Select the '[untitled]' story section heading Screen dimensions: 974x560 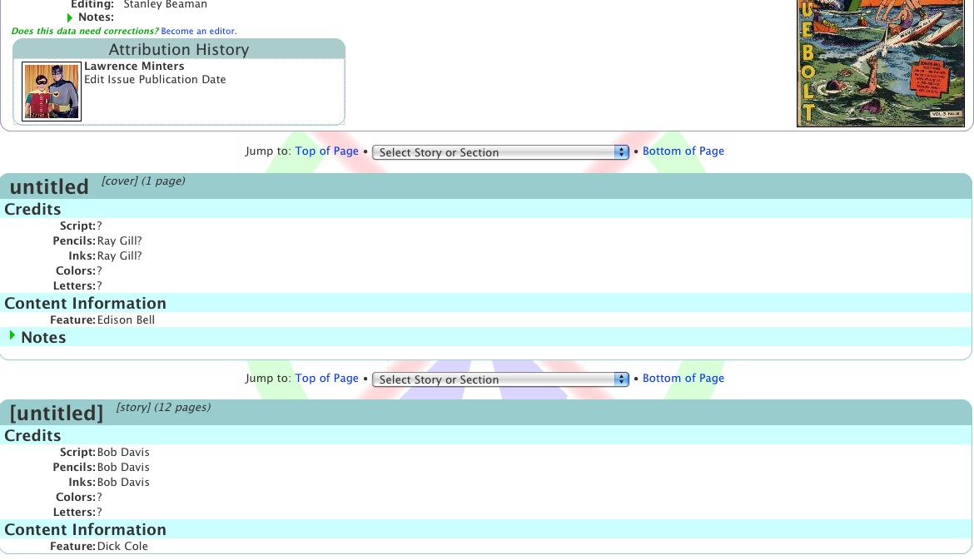[57, 413]
